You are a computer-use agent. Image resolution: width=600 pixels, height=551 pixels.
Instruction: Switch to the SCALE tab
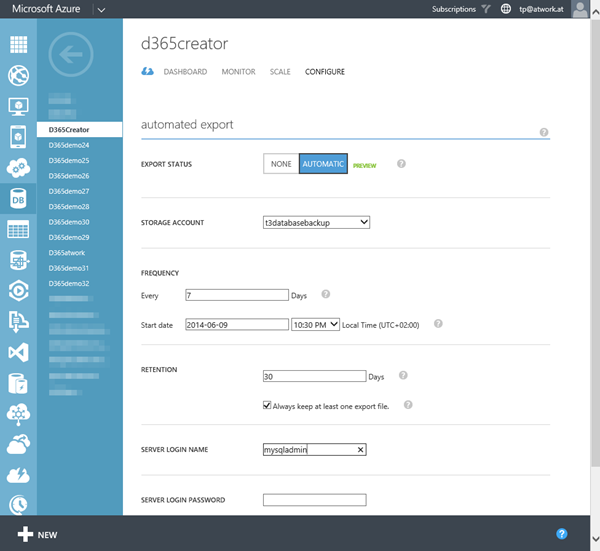point(280,72)
